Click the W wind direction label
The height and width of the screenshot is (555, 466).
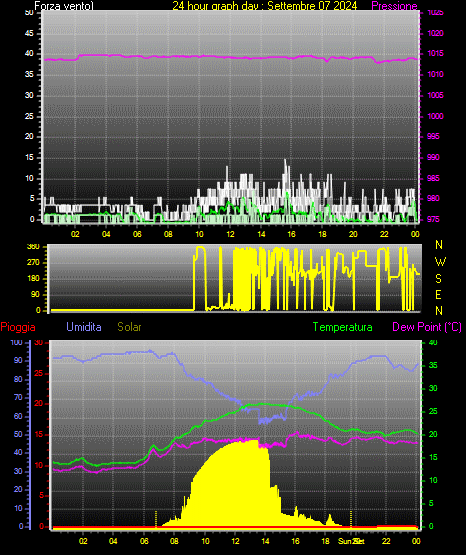(440, 262)
